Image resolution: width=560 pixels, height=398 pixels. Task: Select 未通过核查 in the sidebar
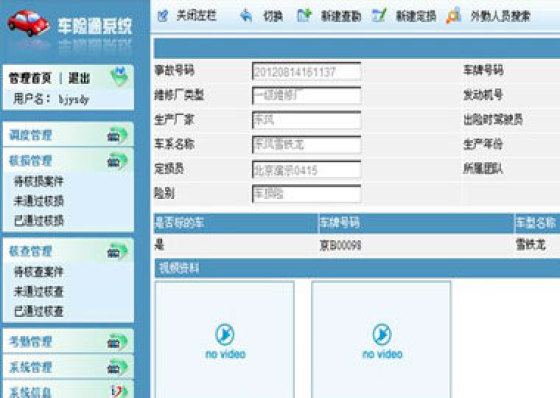[x=39, y=292]
